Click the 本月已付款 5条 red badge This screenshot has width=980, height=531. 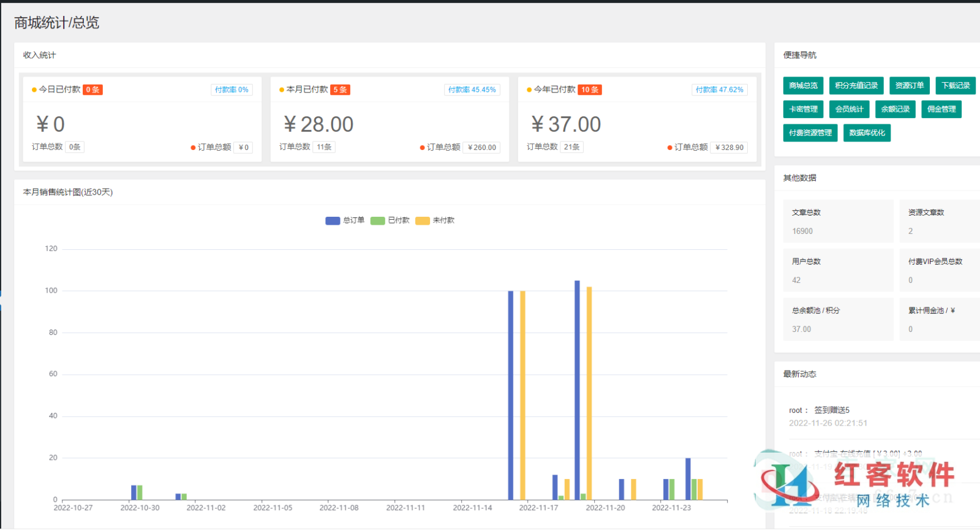(340, 90)
